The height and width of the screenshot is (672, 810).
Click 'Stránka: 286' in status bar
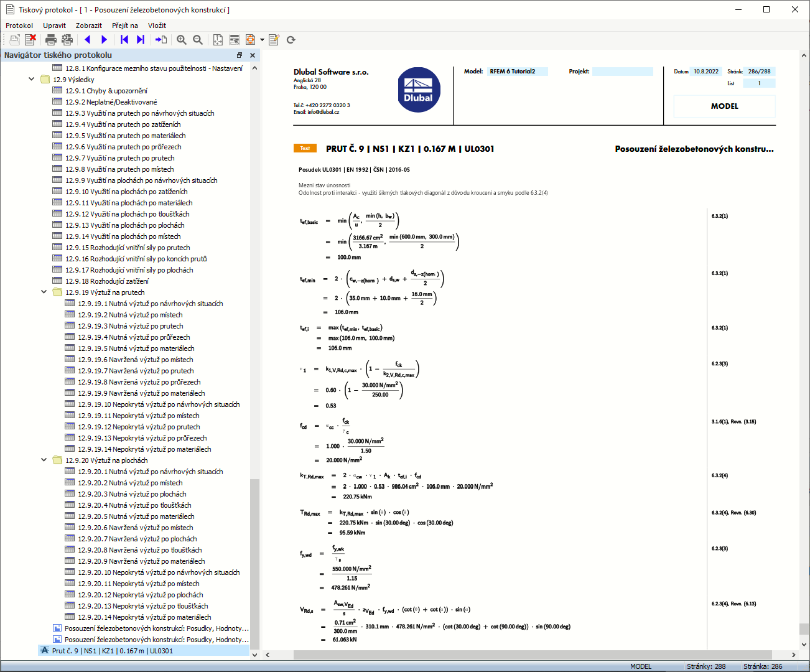click(763, 666)
